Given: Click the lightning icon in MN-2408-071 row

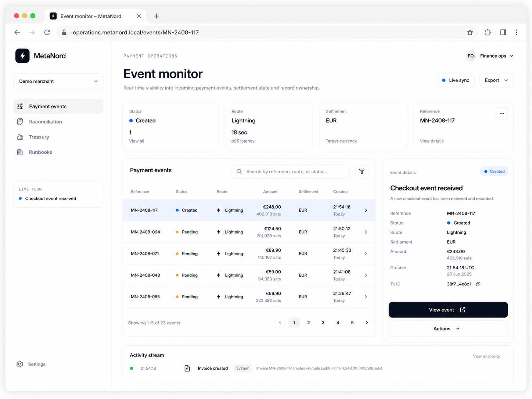Looking at the screenshot, I should (x=219, y=254).
